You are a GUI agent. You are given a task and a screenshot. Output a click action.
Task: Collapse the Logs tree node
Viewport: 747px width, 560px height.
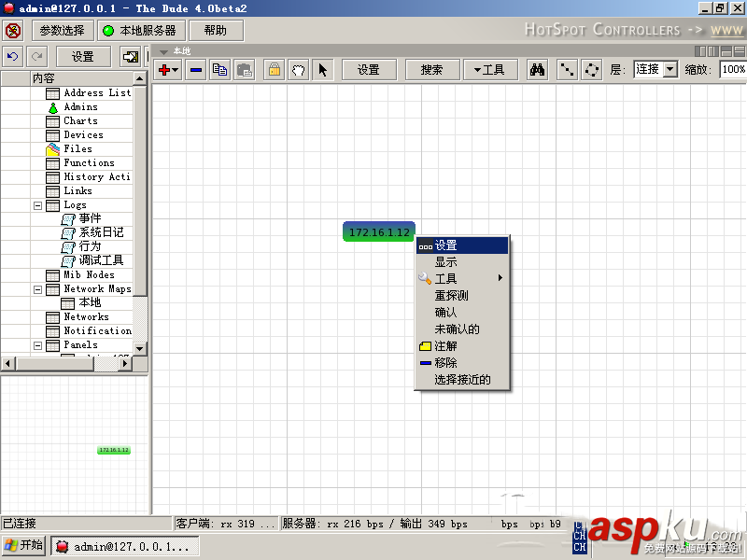click(x=37, y=205)
